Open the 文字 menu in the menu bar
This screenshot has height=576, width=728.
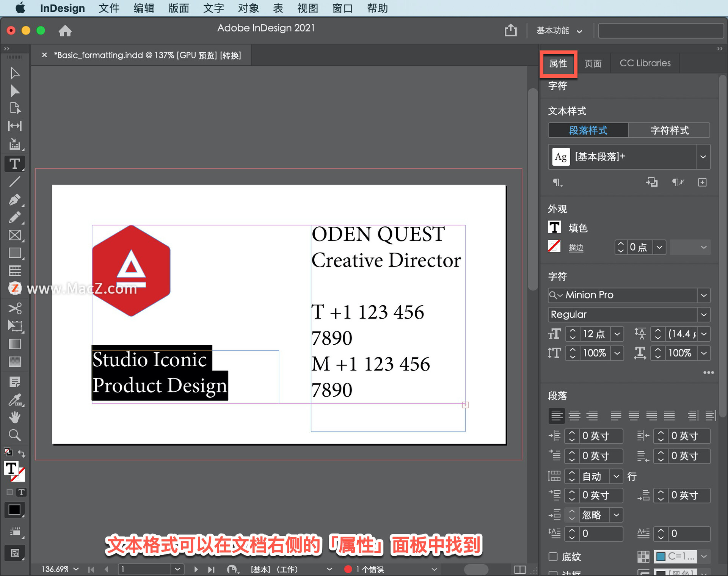click(x=213, y=8)
